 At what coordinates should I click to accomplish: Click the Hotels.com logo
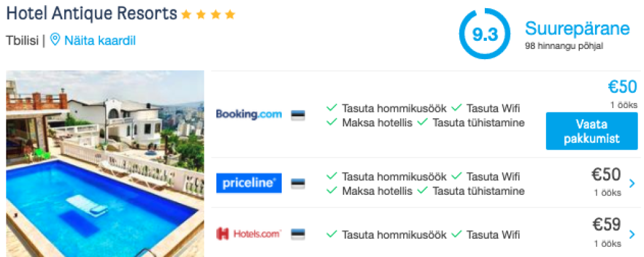248,234
